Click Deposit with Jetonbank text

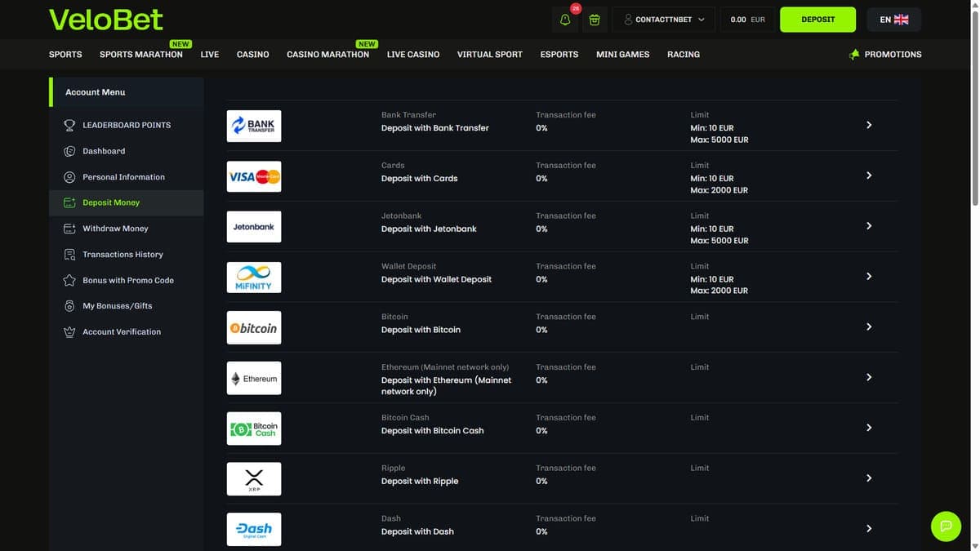click(429, 229)
